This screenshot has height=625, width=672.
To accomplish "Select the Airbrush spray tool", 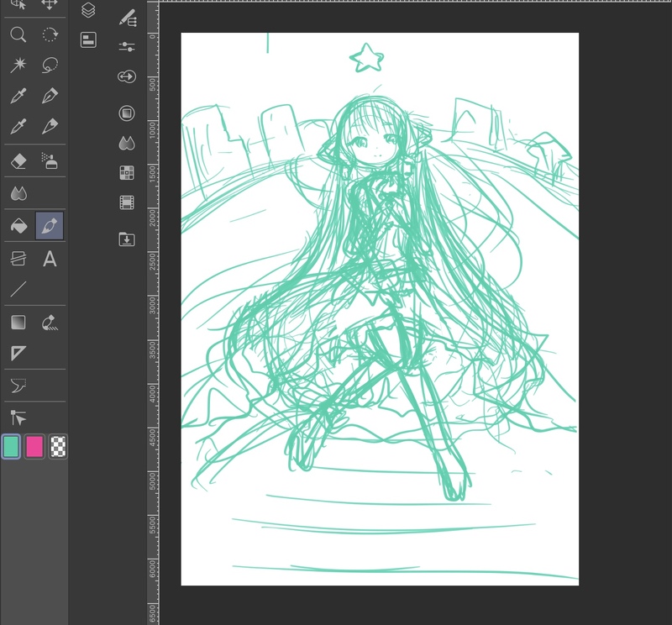I will (50, 161).
